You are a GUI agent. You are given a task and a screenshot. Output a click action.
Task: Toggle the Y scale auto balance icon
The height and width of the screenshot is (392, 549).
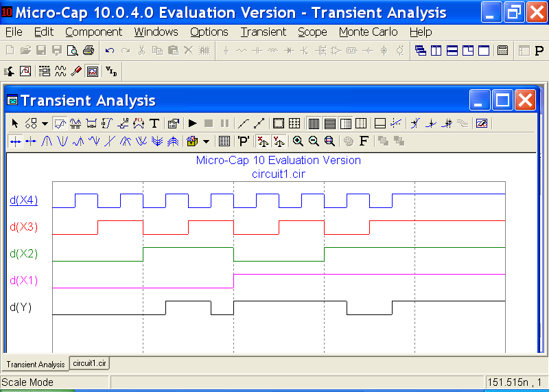click(x=279, y=141)
